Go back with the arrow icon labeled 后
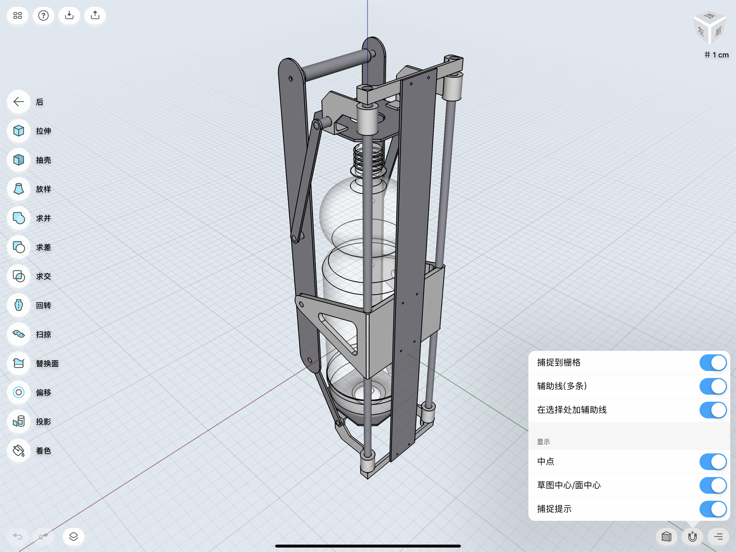The image size is (736, 552). (18, 101)
